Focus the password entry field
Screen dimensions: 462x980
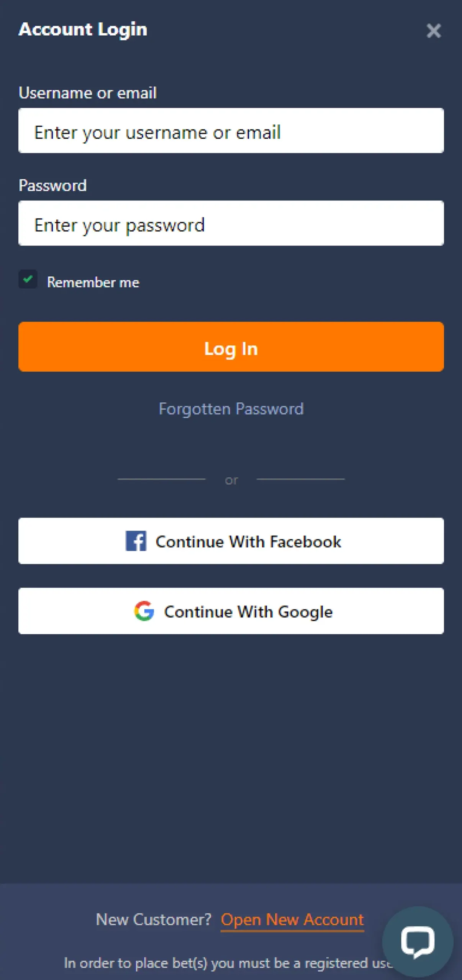[x=231, y=223]
